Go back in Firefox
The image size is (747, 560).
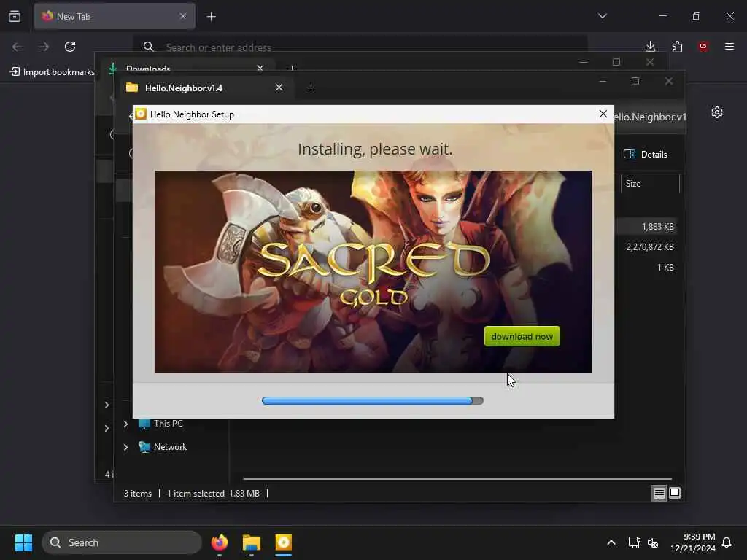[18, 46]
